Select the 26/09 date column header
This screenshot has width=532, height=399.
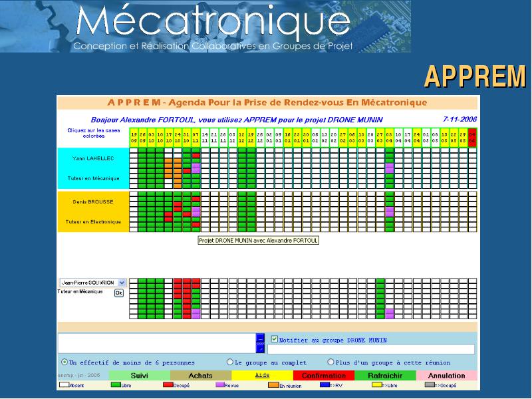[143, 138]
